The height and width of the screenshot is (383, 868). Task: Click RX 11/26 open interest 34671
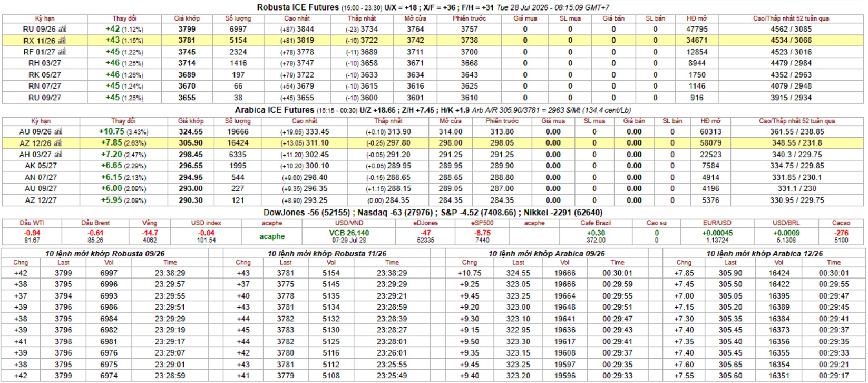point(697,40)
